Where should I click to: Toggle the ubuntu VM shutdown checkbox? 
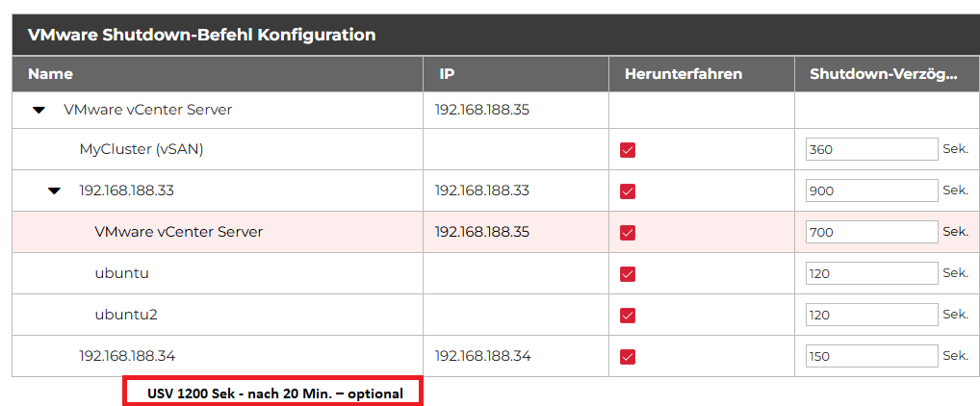click(628, 274)
